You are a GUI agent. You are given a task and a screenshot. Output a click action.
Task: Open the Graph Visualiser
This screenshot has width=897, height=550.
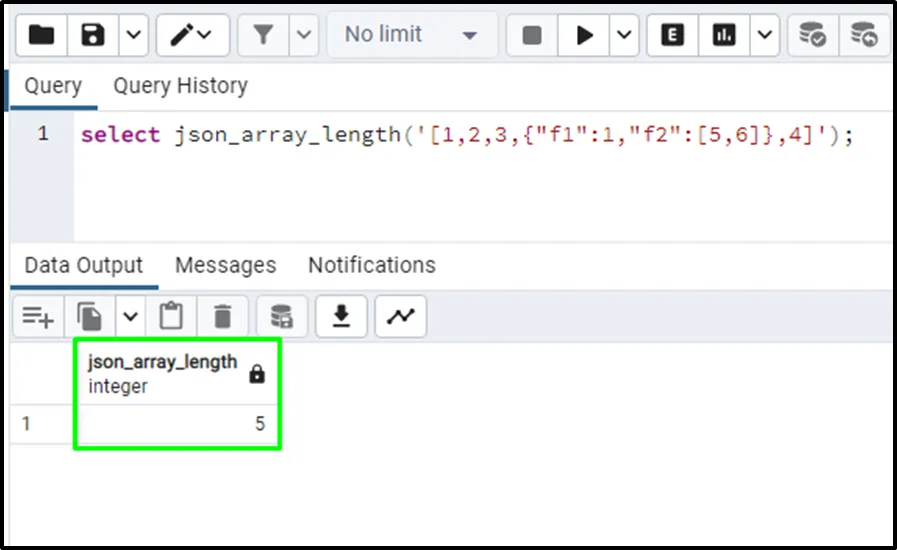click(401, 317)
